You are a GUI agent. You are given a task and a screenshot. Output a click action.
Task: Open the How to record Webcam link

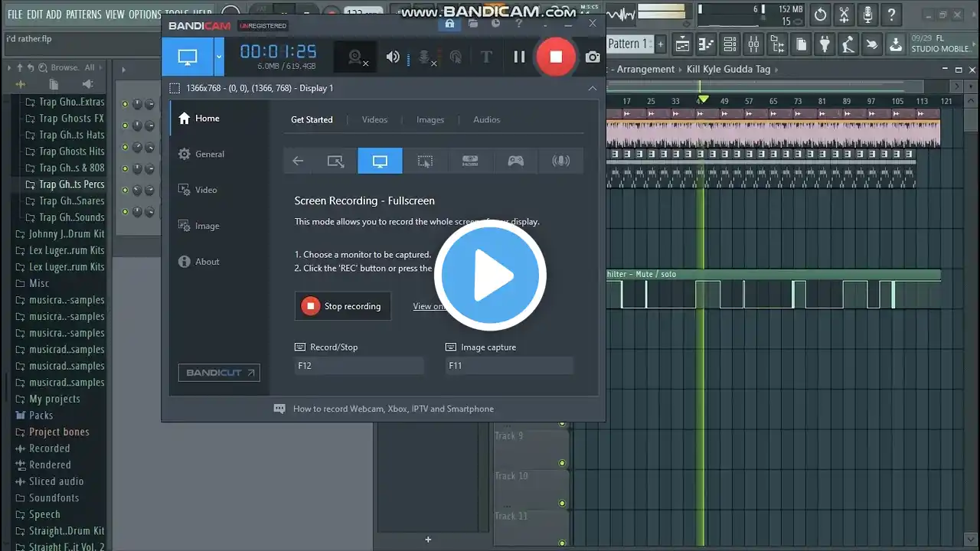[393, 409]
